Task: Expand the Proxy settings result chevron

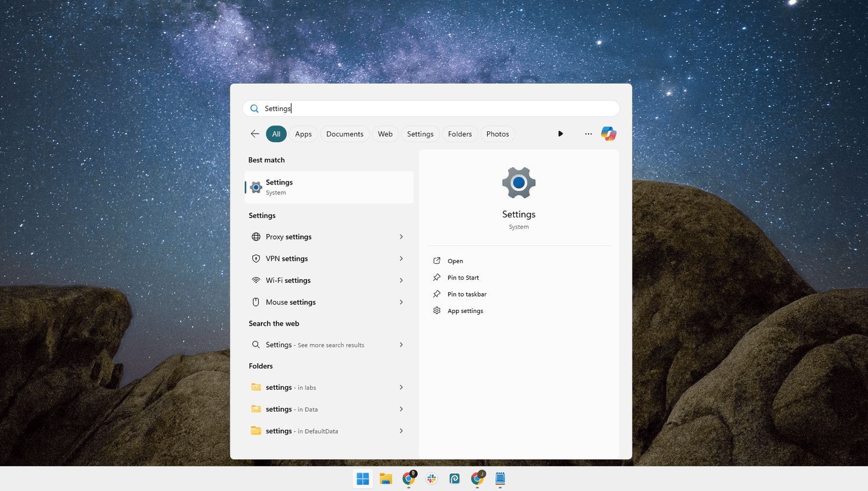Action: pyautogui.click(x=401, y=237)
